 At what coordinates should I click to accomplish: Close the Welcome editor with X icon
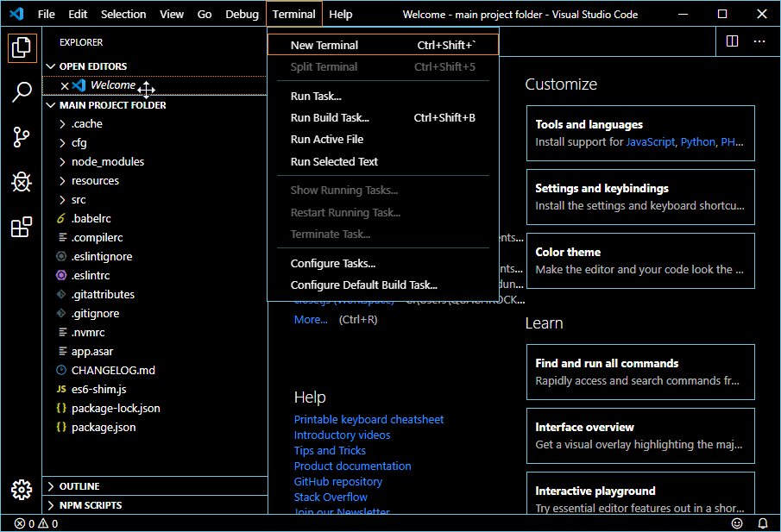(x=64, y=85)
